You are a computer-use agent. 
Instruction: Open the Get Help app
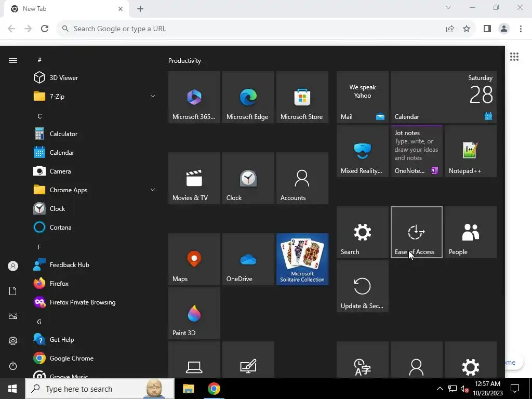(95, 339)
